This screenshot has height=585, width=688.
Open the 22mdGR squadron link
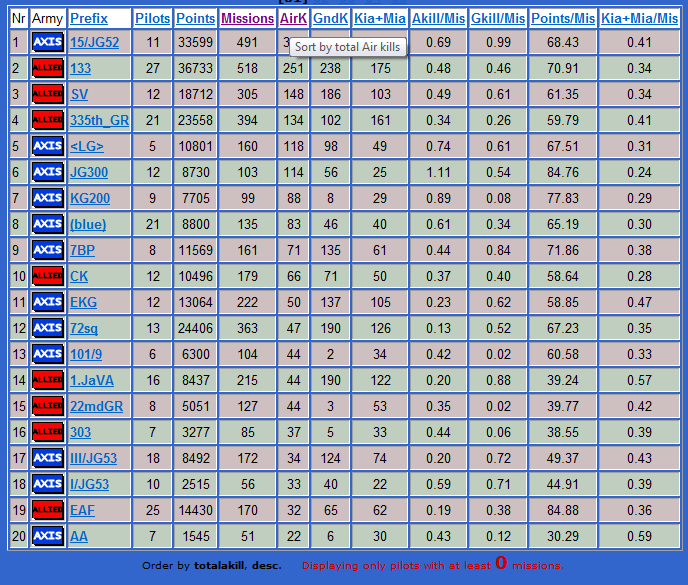coord(97,406)
